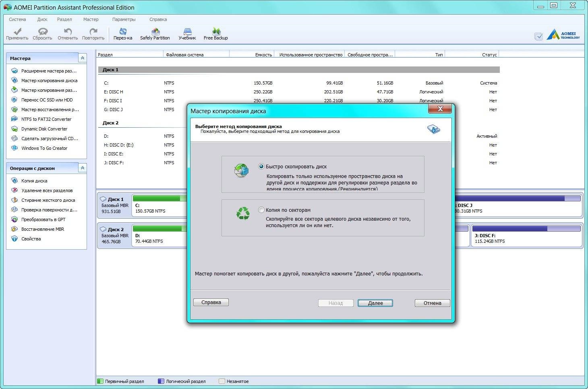Click the Емкость column header
The image size is (588, 389).
(x=252, y=54)
